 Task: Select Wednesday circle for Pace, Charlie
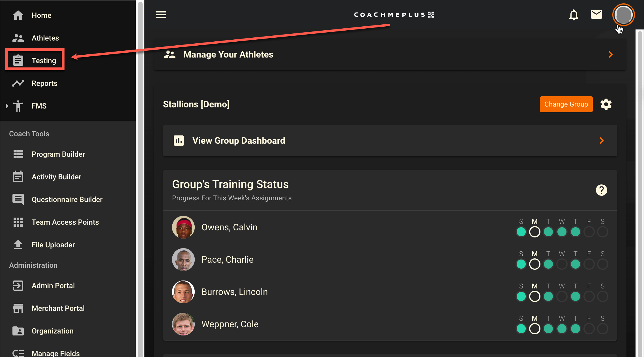[562, 264]
